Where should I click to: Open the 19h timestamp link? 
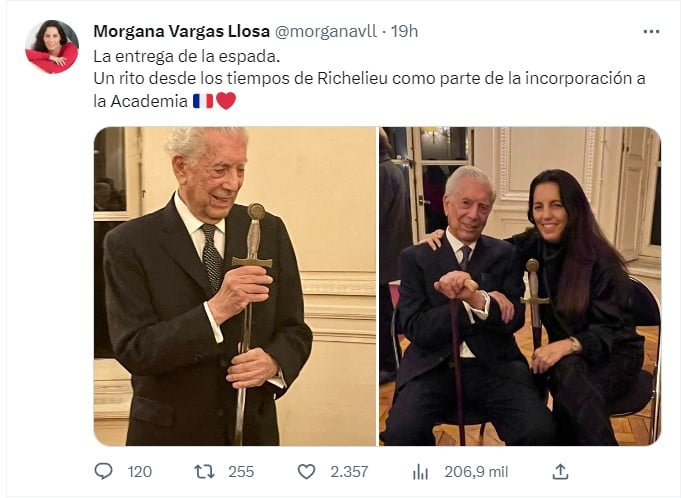(x=404, y=31)
